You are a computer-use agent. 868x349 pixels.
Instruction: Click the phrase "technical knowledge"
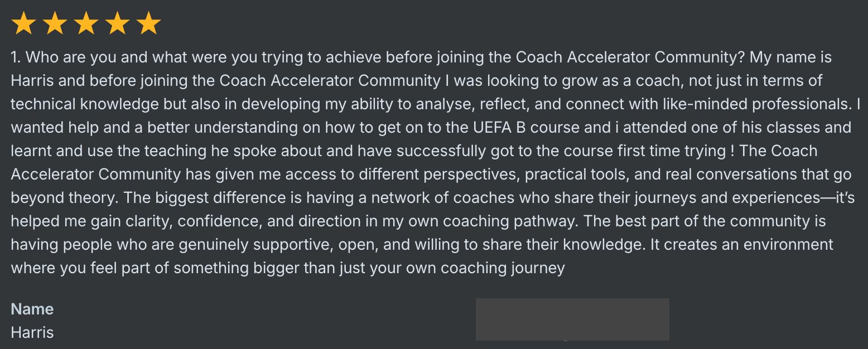pyautogui.click(x=85, y=104)
